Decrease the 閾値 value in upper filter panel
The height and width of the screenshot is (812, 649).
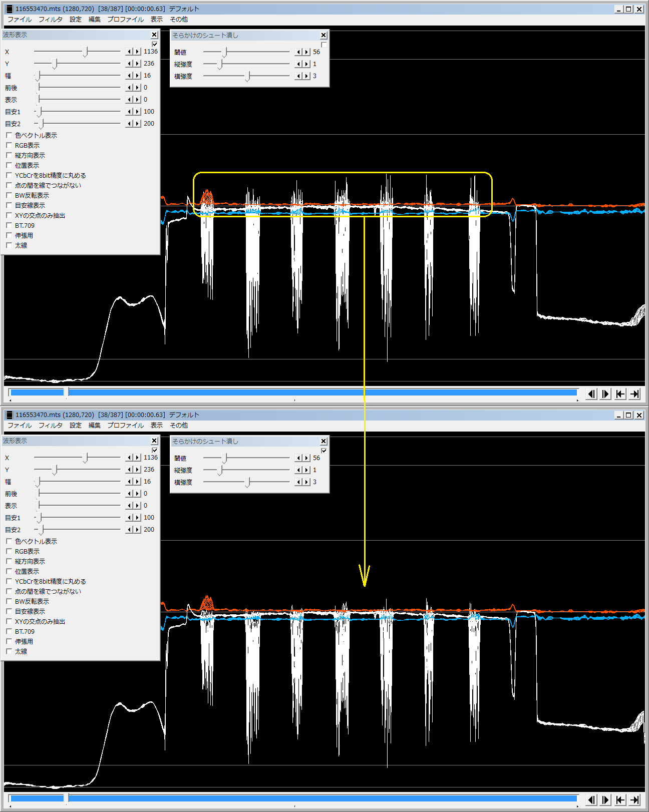298,52
